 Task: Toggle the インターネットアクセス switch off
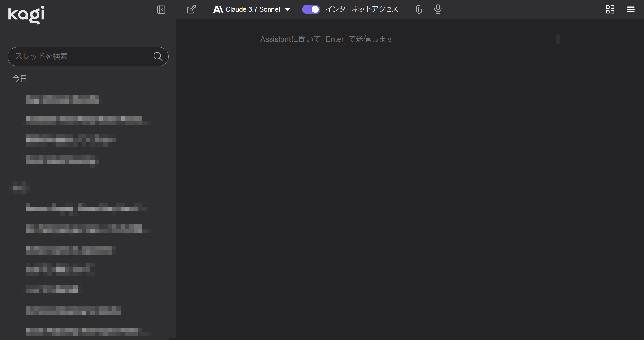pos(311,10)
